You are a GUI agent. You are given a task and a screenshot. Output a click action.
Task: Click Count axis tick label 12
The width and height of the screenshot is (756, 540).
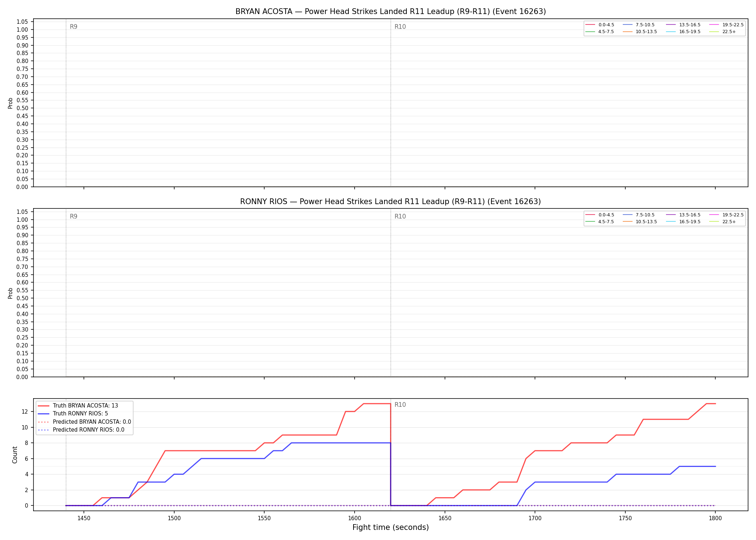click(25, 411)
